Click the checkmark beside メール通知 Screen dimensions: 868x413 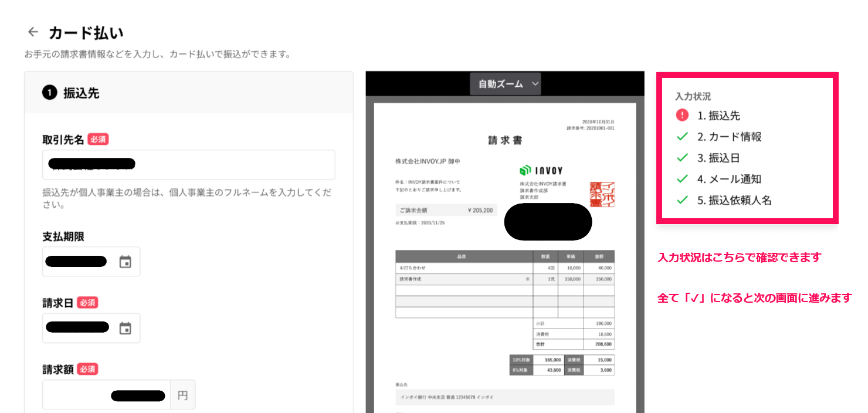tap(682, 179)
